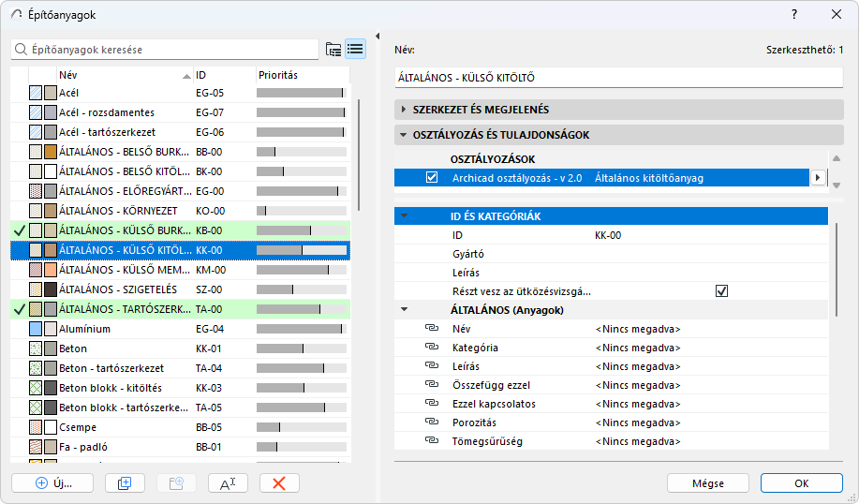The width and height of the screenshot is (859, 504).
Task: Switch to flat list view
Action: pos(355,50)
